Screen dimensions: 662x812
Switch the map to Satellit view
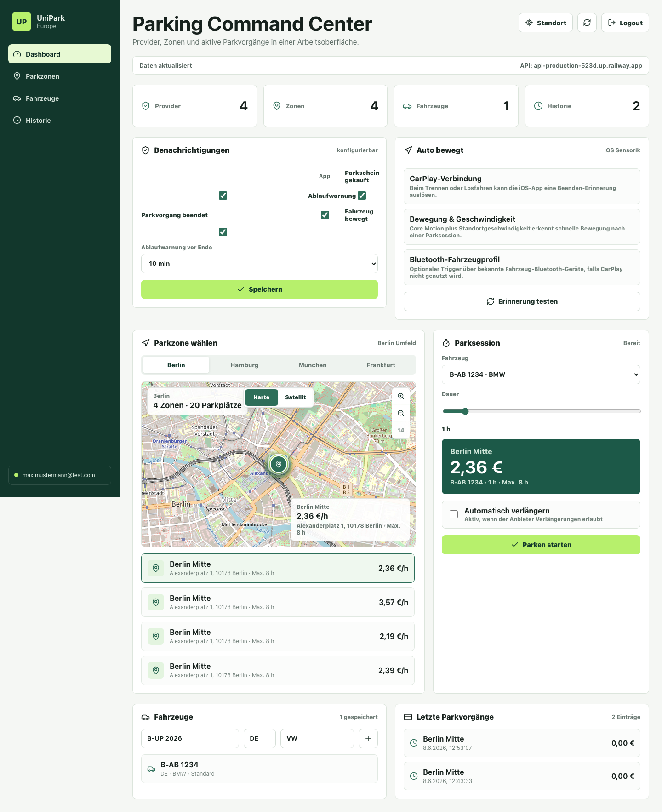point(295,397)
